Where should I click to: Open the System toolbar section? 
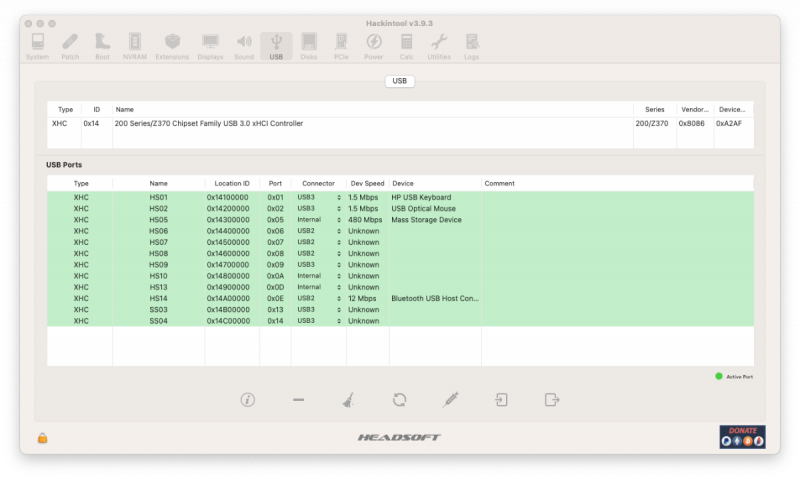click(x=37, y=46)
